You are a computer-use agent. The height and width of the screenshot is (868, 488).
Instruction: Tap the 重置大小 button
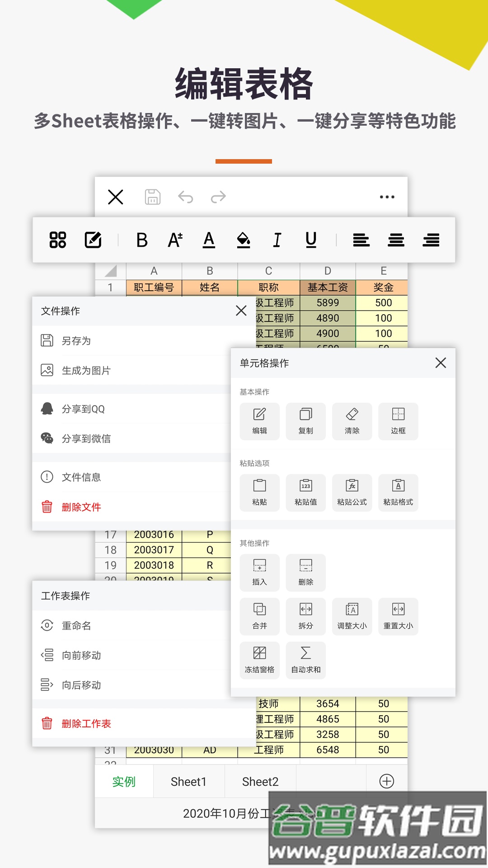tap(398, 617)
